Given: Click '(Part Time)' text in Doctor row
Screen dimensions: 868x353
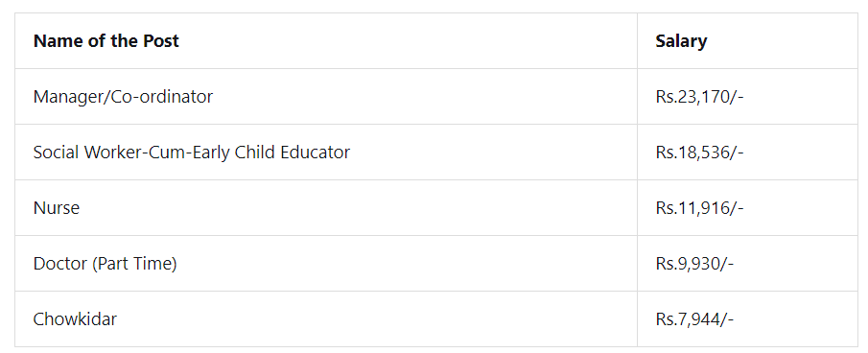Looking at the screenshot, I should (x=134, y=264).
